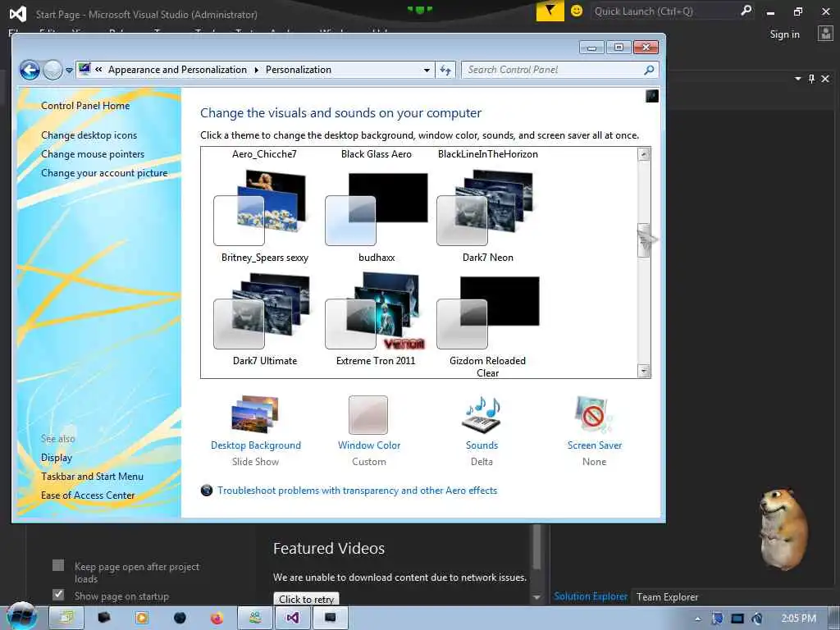
Task: Click the Aero_Chicche7 theme label
Action: (264, 153)
